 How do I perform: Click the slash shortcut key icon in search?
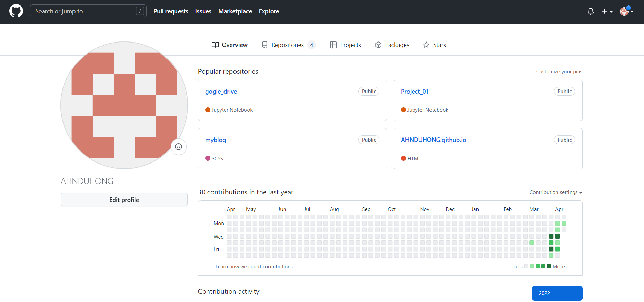[140, 11]
